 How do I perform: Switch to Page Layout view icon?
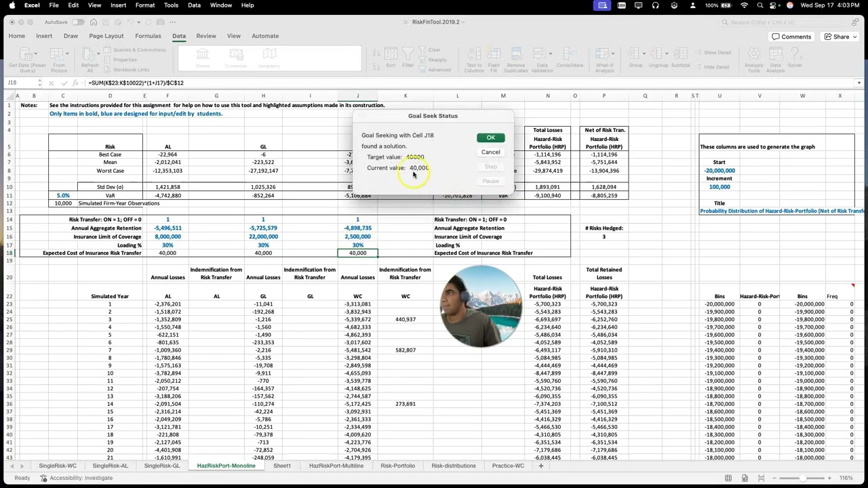point(745,478)
